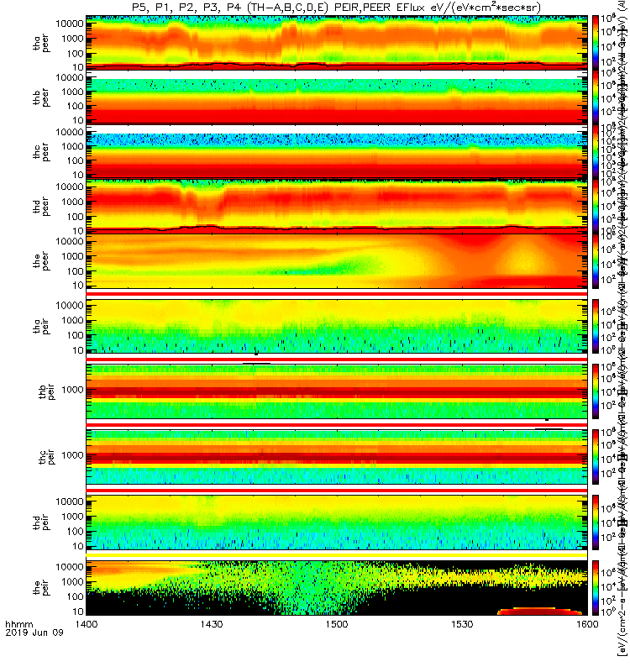This screenshot has width=630, height=672.
Task: Select the 'the peir' panel label
Action: pyautogui.click(x=41, y=587)
